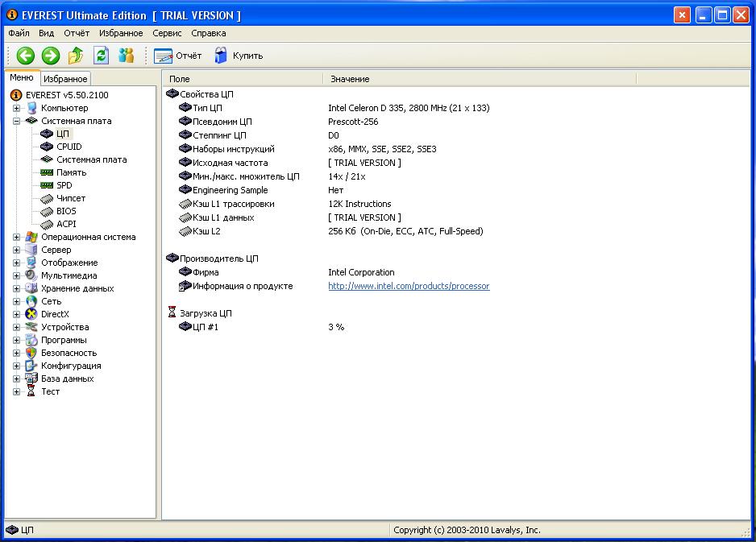Click the Купить shopping bag icon
The height and width of the screenshot is (542, 756).
point(220,56)
